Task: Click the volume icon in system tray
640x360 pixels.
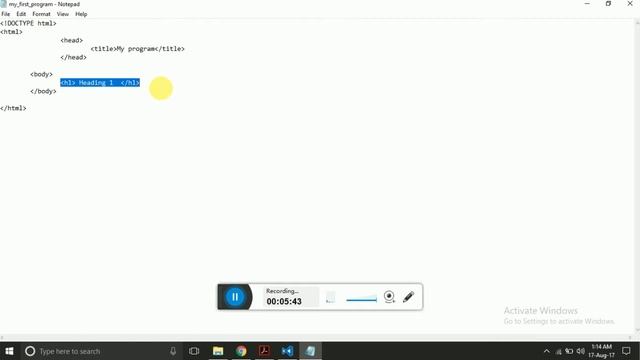Action: [580, 351]
